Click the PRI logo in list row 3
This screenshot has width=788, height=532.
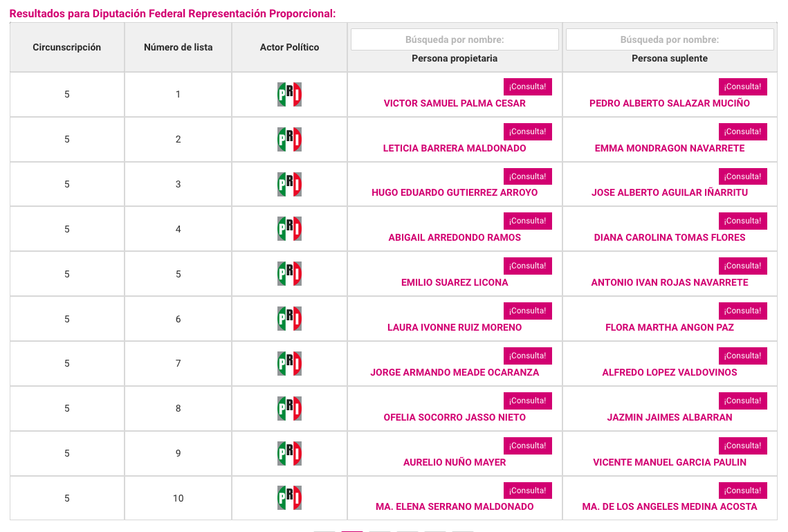pos(289,184)
